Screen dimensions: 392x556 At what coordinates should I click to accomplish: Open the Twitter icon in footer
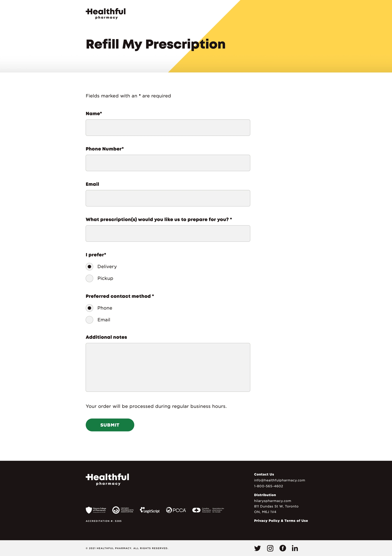pyautogui.click(x=258, y=548)
